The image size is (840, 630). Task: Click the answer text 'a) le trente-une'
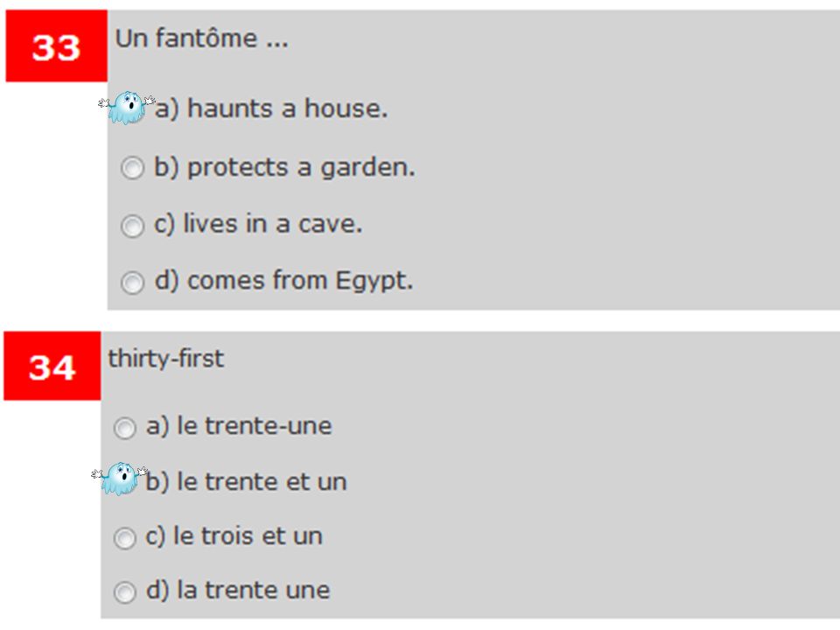tap(239, 426)
